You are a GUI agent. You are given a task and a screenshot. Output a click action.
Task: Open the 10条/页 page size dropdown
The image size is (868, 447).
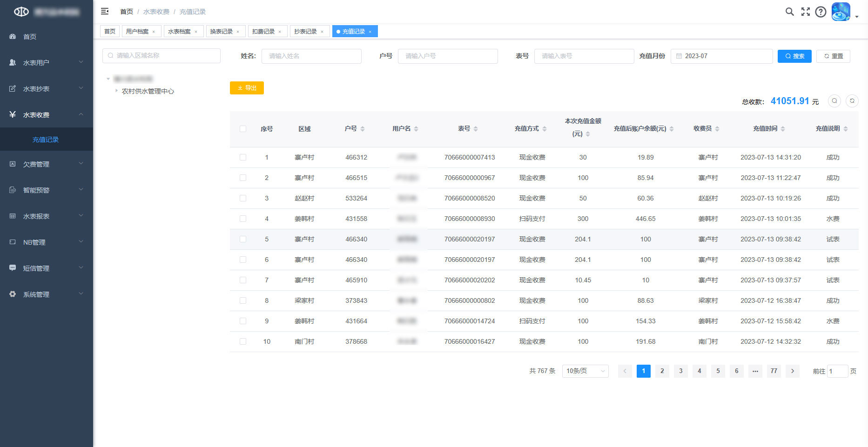585,371
